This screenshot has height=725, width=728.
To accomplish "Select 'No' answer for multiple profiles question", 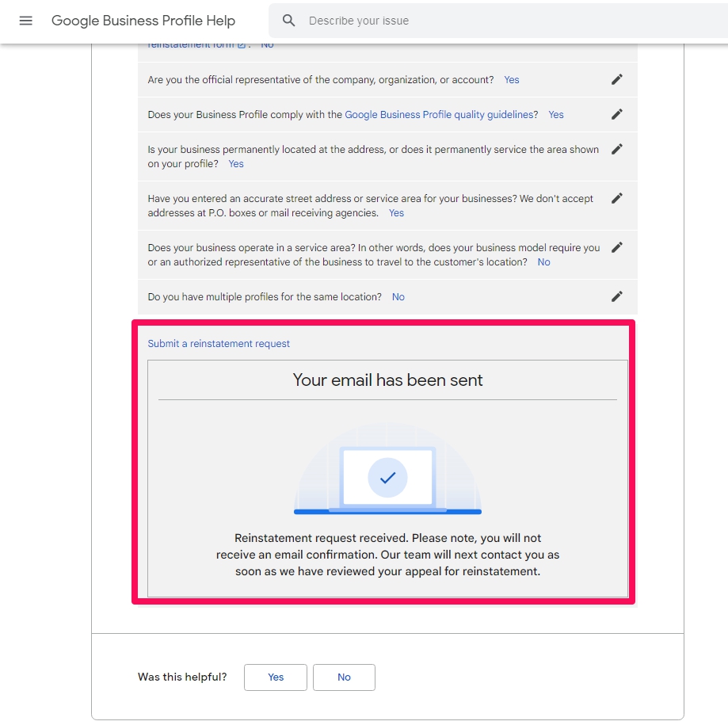I will point(398,297).
